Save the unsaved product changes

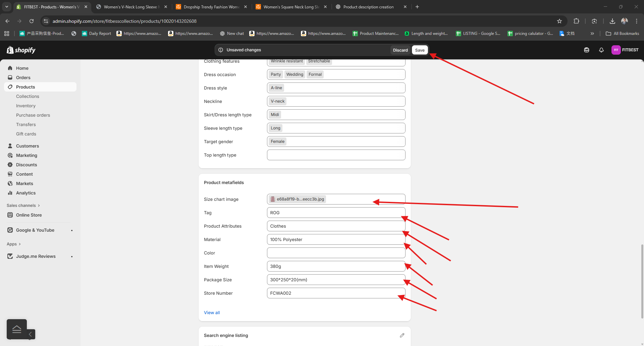[420, 50]
